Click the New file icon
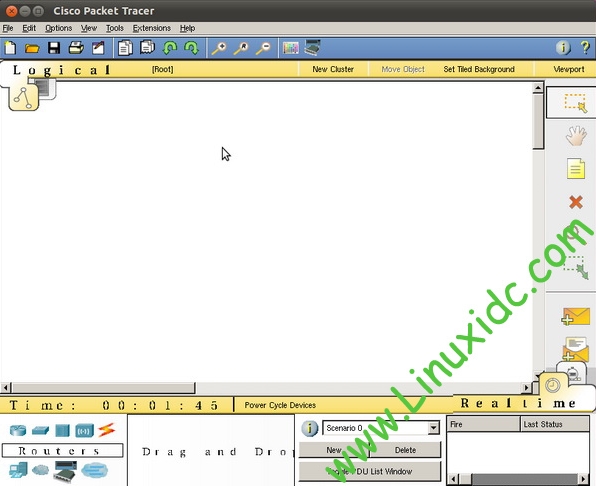The image size is (596, 486). 10,48
